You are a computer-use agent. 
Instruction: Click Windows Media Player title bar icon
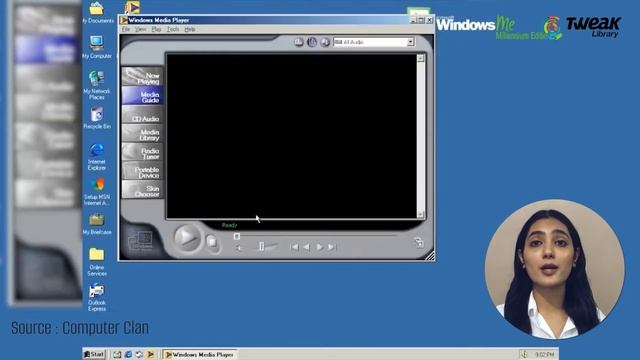[x=124, y=20]
